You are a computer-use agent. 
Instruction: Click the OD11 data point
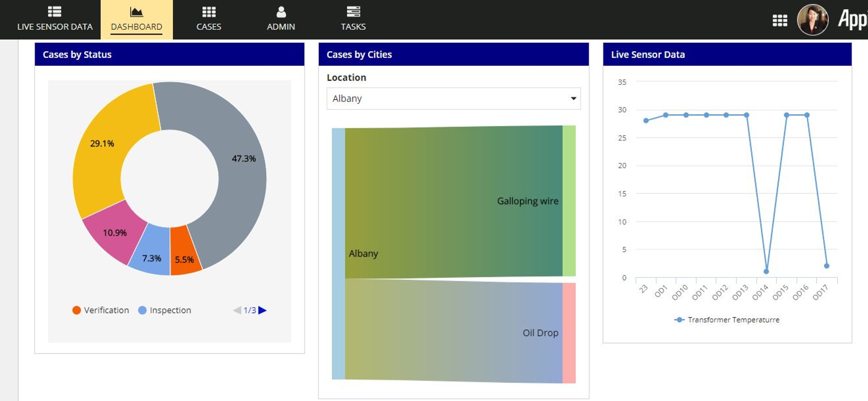click(x=707, y=115)
